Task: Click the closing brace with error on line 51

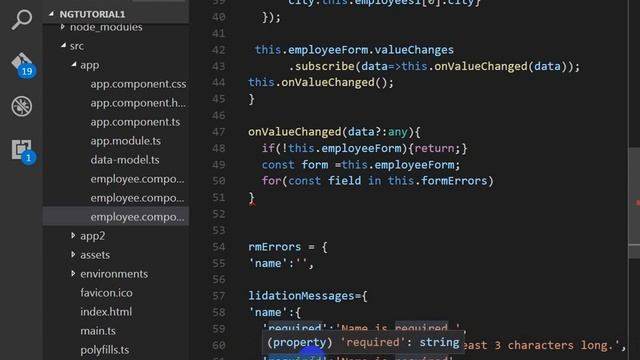Action: point(251,198)
